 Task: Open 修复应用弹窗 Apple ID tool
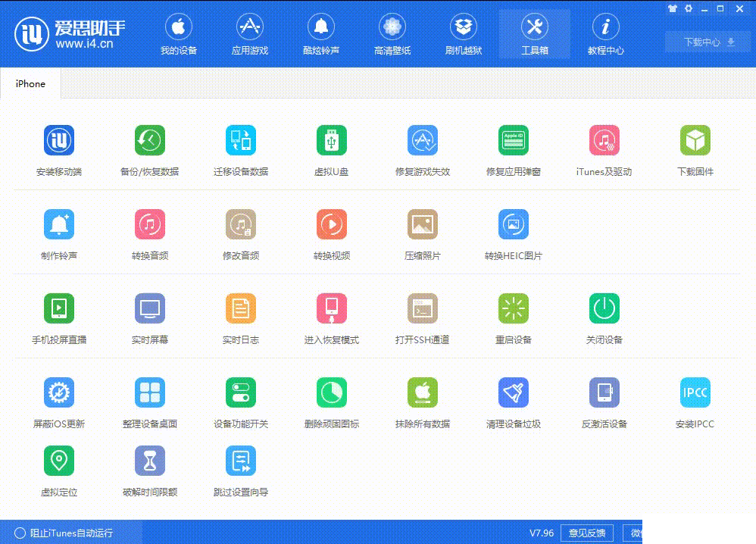tap(514, 140)
